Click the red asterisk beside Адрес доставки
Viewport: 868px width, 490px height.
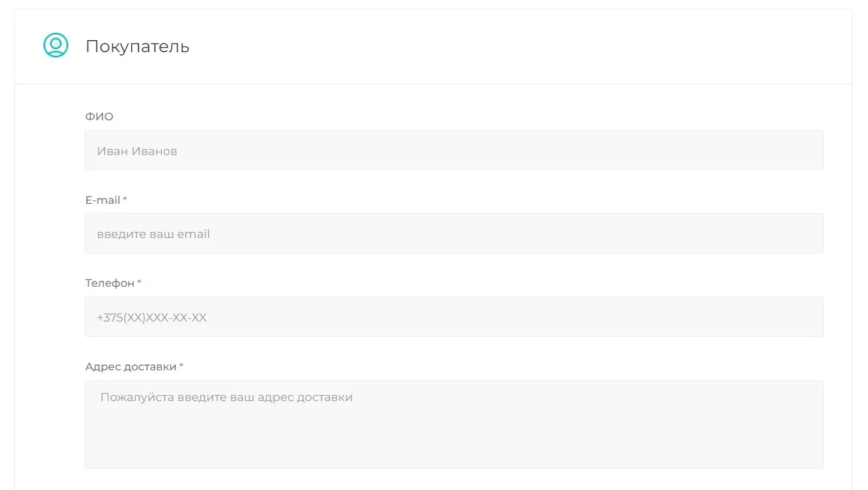click(x=181, y=366)
